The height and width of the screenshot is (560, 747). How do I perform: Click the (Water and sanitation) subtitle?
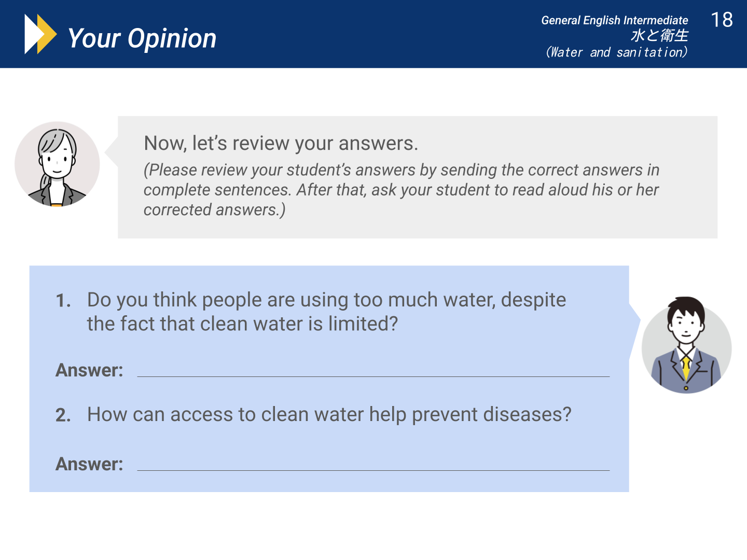pos(616,52)
